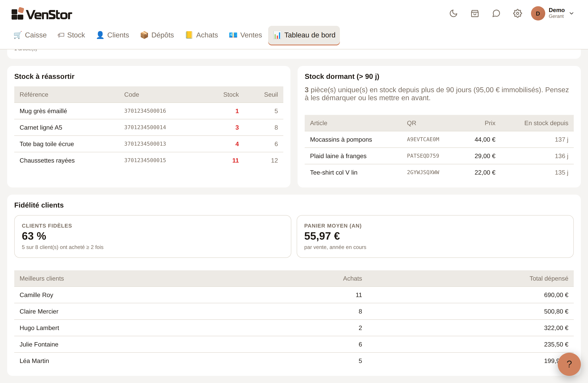This screenshot has height=383, width=588.
Task: Click the En stock depuis column header
Action: coord(546,123)
